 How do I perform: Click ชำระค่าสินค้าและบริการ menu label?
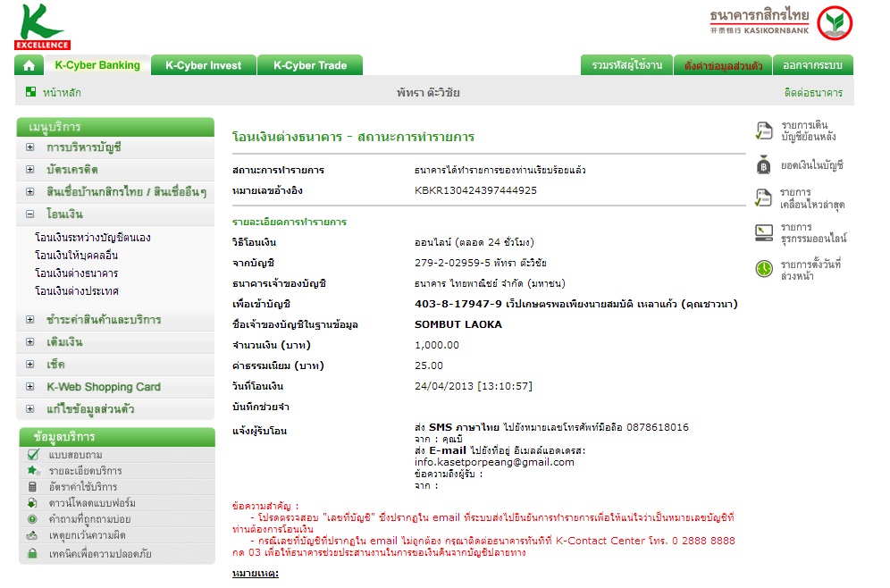click(104, 320)
